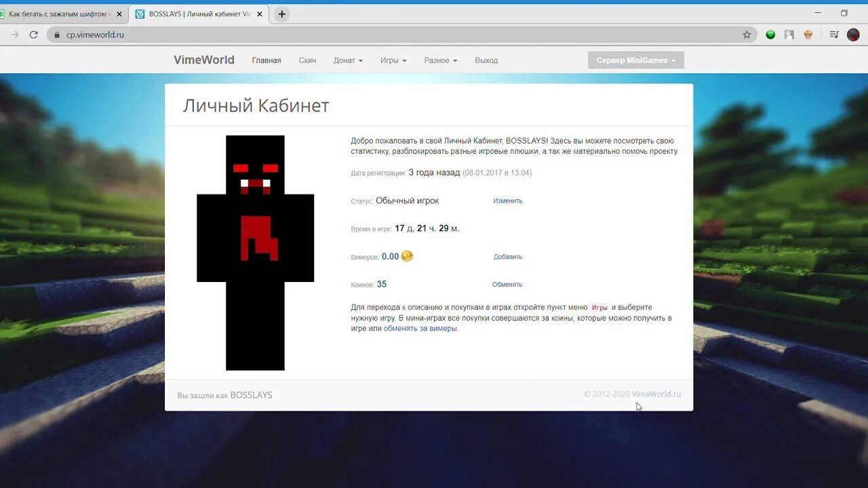Screen dimensions: 868x488
Task: Click the Личный Кабинет heading
Action: click(256, 106)
